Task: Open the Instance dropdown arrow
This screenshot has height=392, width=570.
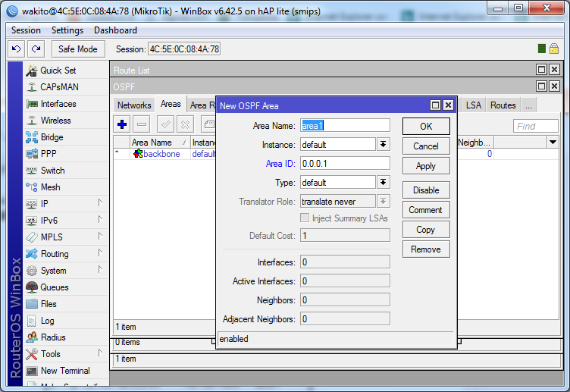Action: point(383,144)
